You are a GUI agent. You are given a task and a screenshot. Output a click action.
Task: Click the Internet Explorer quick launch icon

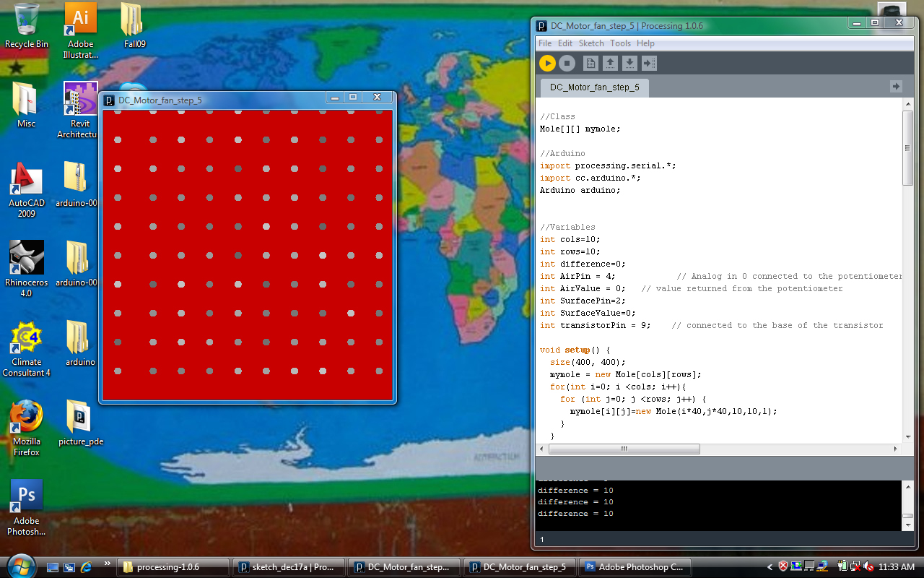tap(86, 567)
